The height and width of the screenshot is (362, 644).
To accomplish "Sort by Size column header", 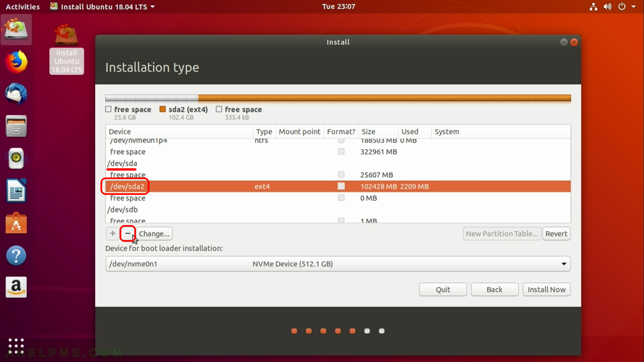I will pos(378,132).
